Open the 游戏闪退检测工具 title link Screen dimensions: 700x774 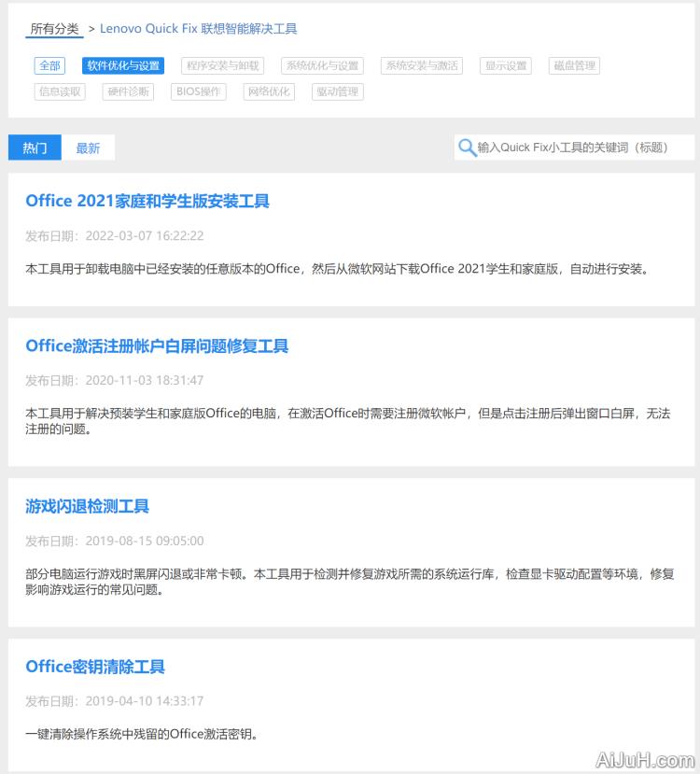[x=87, y=506]
